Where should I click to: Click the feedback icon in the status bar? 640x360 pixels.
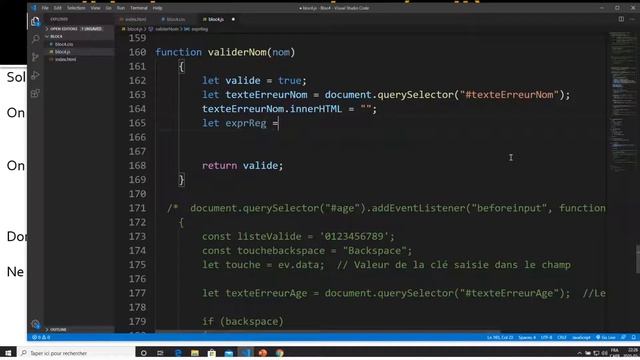[623, 338]
